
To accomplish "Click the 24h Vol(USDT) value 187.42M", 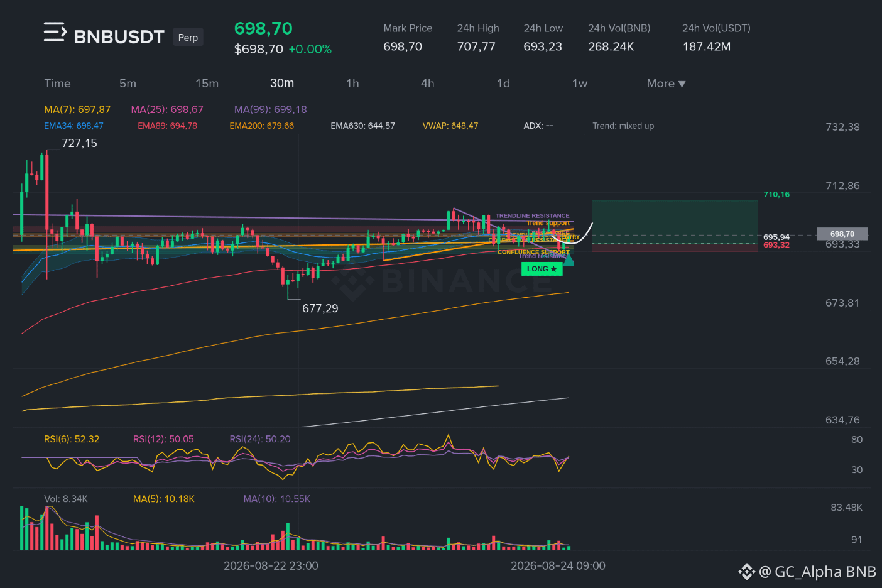I will click(x=707, y=46).
